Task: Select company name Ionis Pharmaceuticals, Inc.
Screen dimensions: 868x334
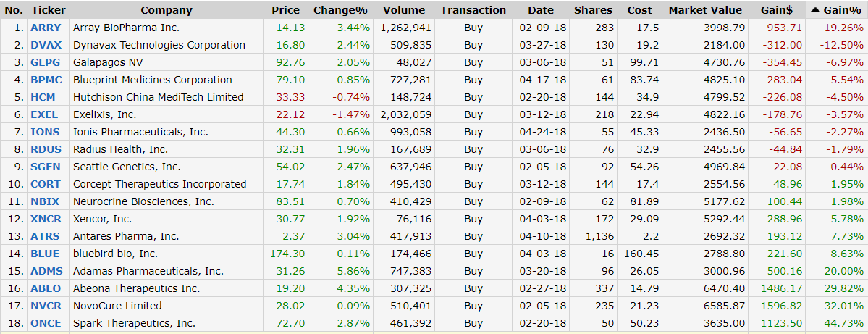Action: click(x=140, y=132)
